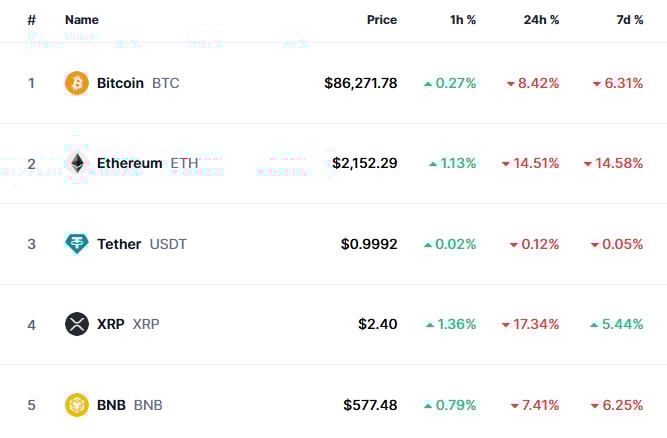Open the Ethereum ETH detail page link
Screen dimensions: 667x438
pyautogui.click(x=148, y=163)
